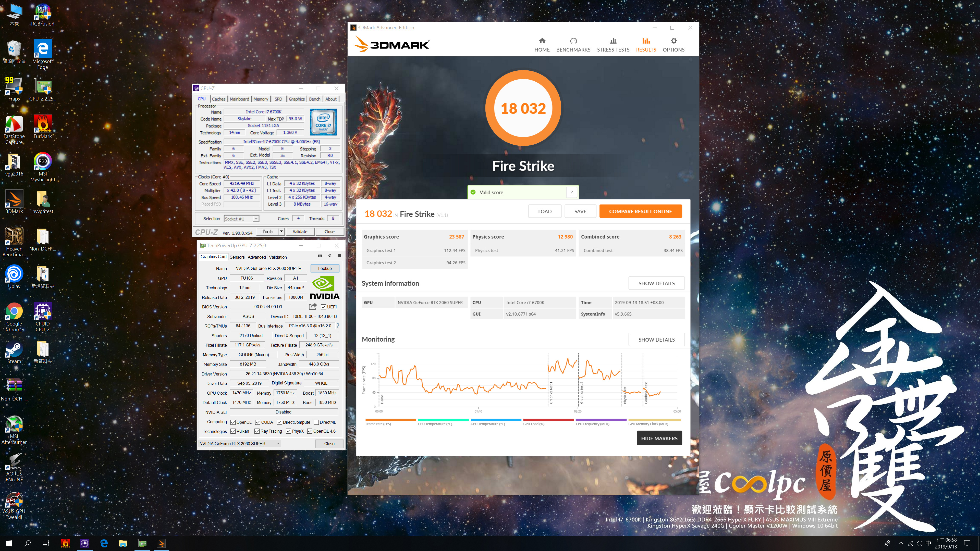Click CPU-Z Validate button

coord(300,232)
